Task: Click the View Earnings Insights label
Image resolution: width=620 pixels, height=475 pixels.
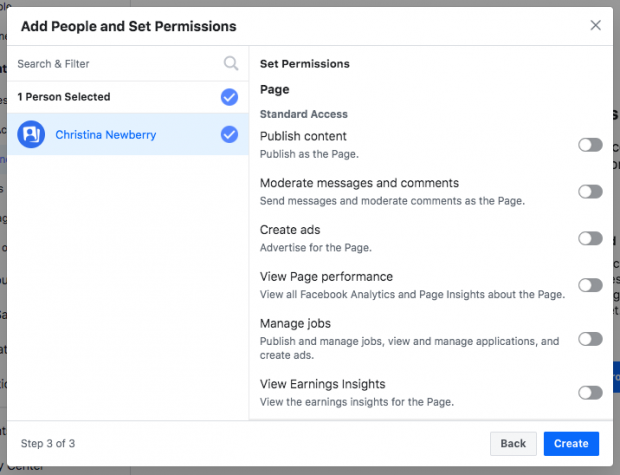Action: tap(322, 384)
